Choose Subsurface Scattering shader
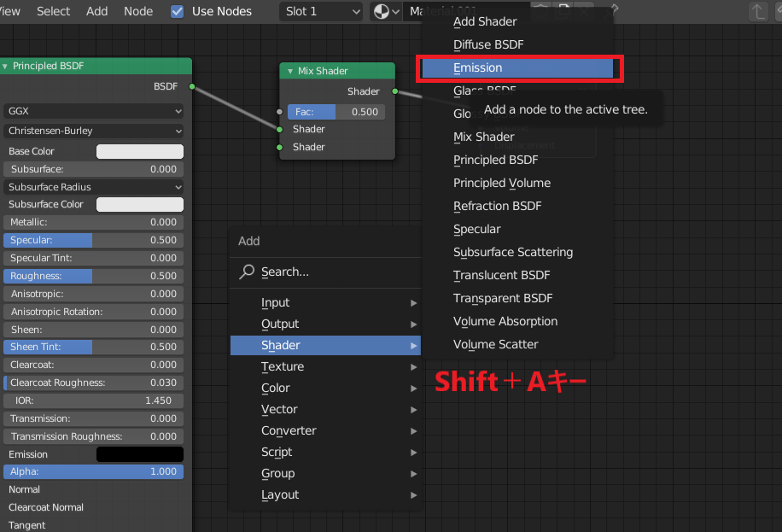This screenshot has height=532, width=782. coord(517,252)
